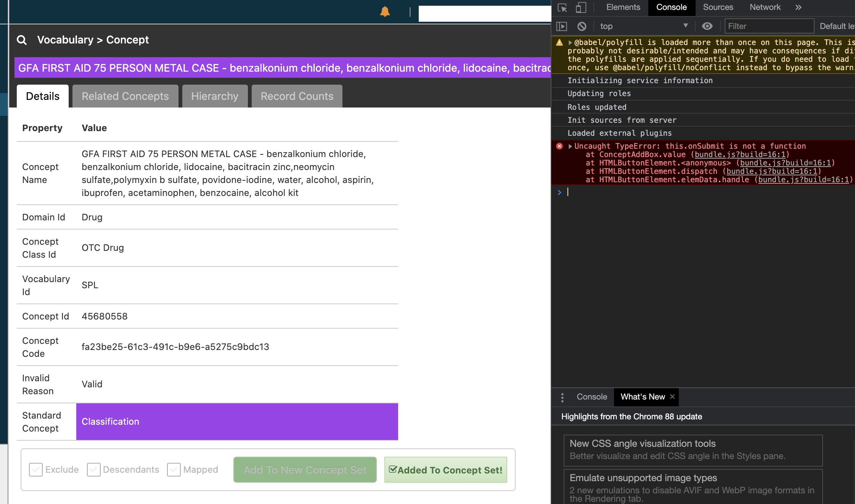Open the Sources panel in DevTools

[x=717, y=7]
